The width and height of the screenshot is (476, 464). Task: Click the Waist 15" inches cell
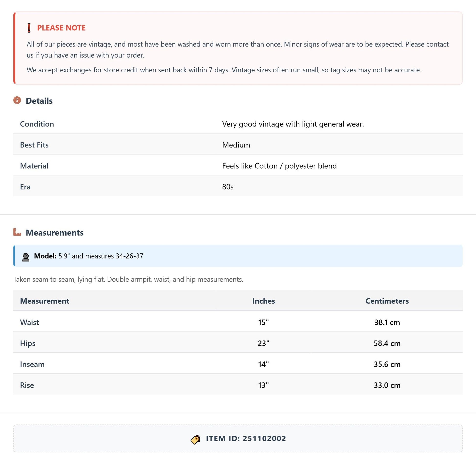click(263, 323)
